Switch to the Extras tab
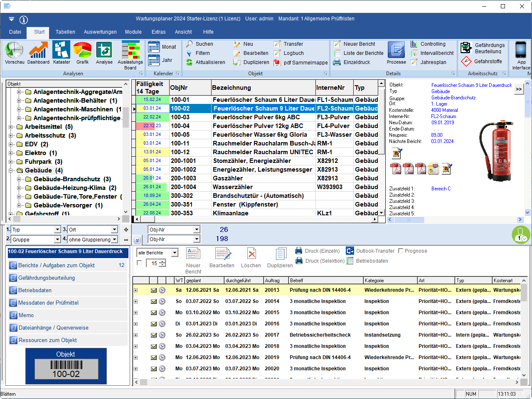This screenshot has height=399, width=532. (x=158, y=32)
